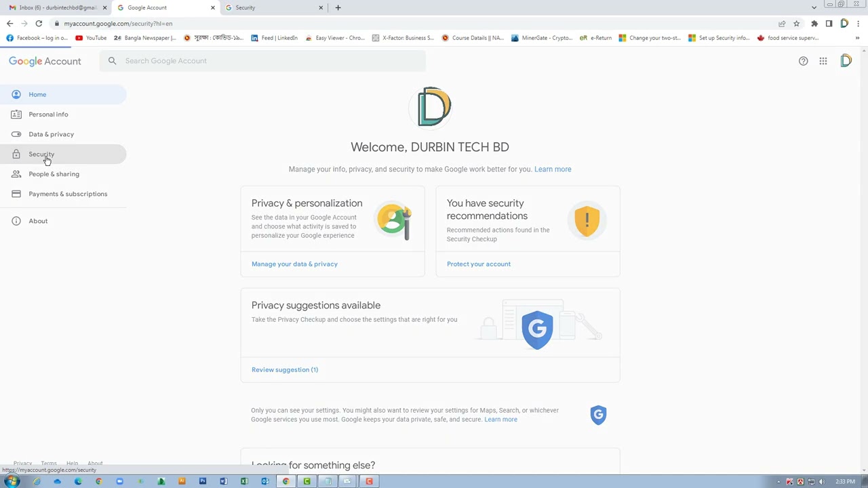Screen dimensions: 868x488
Task: Select Security in the left sidebar
Action: pos(63,154)
